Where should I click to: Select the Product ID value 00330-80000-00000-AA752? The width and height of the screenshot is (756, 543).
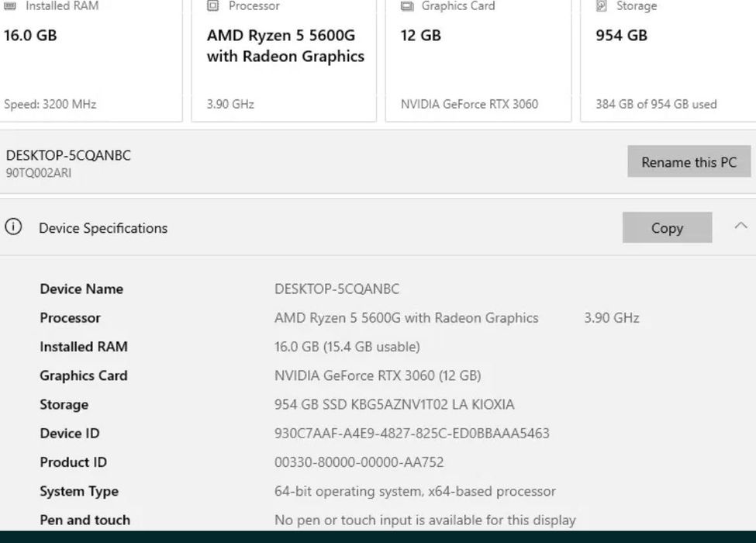[x=359, y=462]
